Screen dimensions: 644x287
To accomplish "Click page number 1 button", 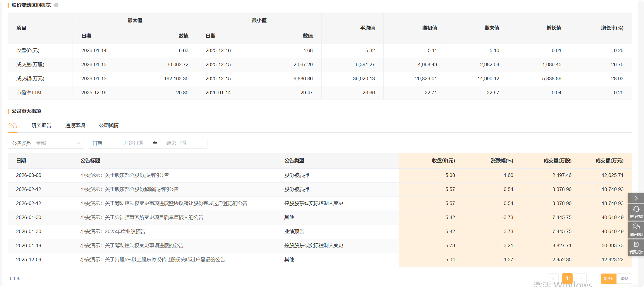I will (567, 279).
